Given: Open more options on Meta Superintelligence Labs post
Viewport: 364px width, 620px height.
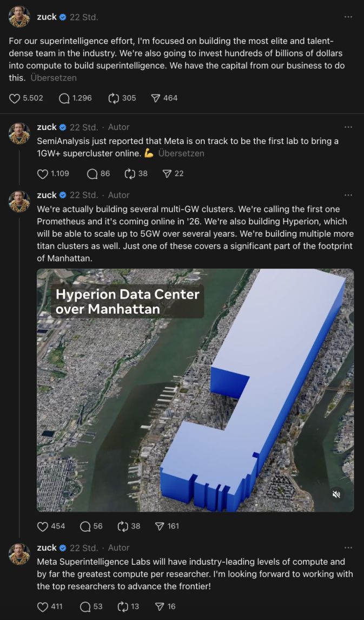Looking at the screenshot, I should [x=348, y=547].
